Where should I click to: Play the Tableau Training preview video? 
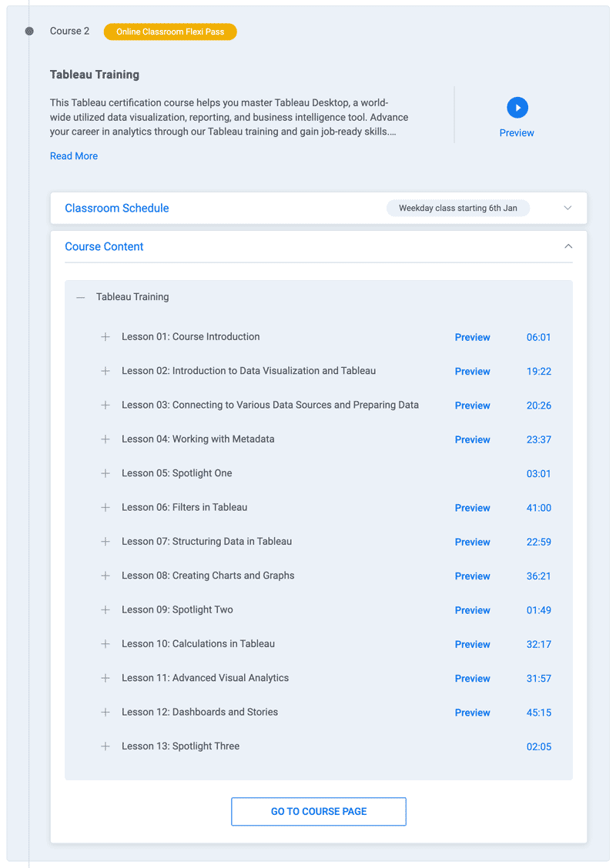(x=517, y=108)
